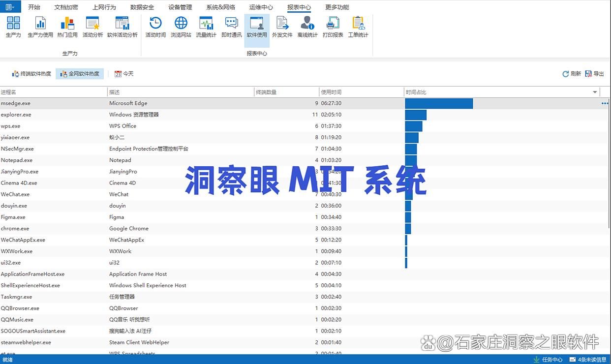Switch to the 开始 tab
The width and height of the screenshot is (611, 364).
click(x=34, y=7)
